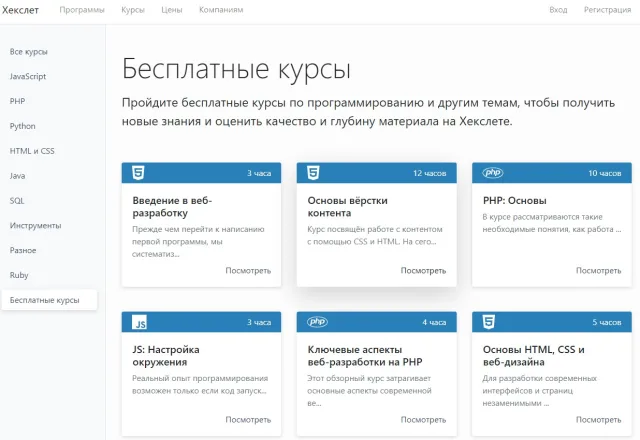
Task: Click the PHP logo on PHP: Основы card
Action: (493, 173)
